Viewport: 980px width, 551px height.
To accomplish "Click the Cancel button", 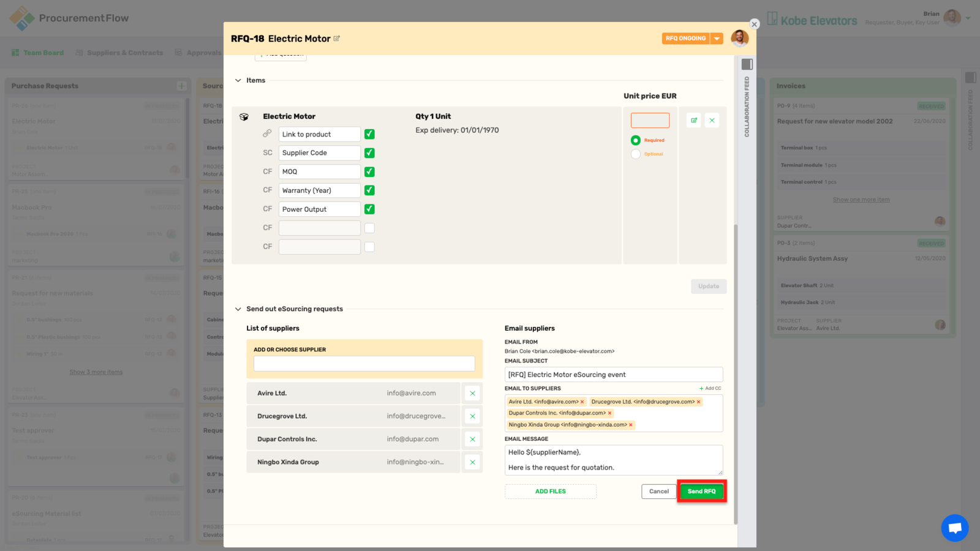I will click(659, 492).
